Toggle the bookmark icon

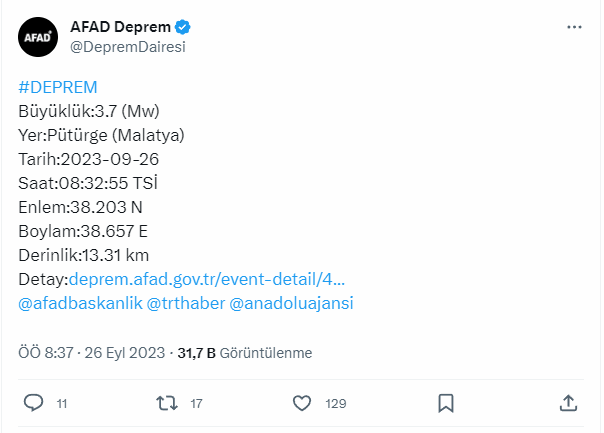point(446,403)
